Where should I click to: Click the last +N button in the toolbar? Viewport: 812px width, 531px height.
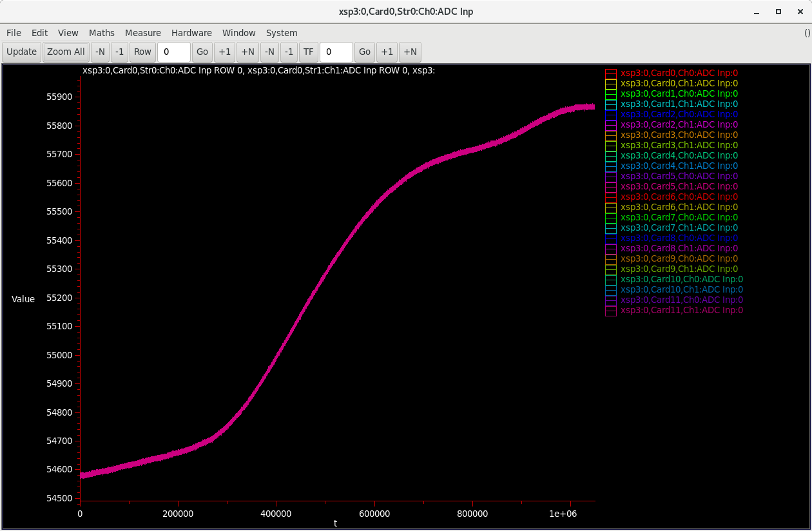point(411,52)
